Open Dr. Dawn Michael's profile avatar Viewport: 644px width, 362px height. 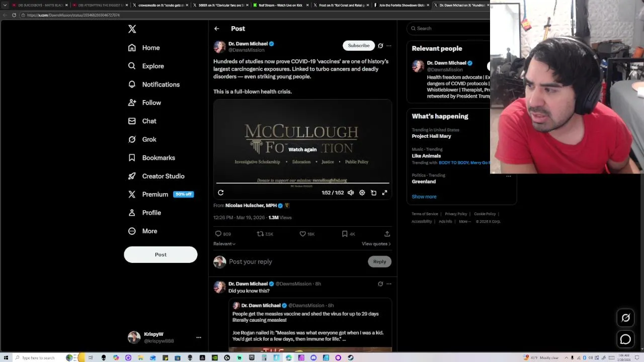[x=220, y=47]
